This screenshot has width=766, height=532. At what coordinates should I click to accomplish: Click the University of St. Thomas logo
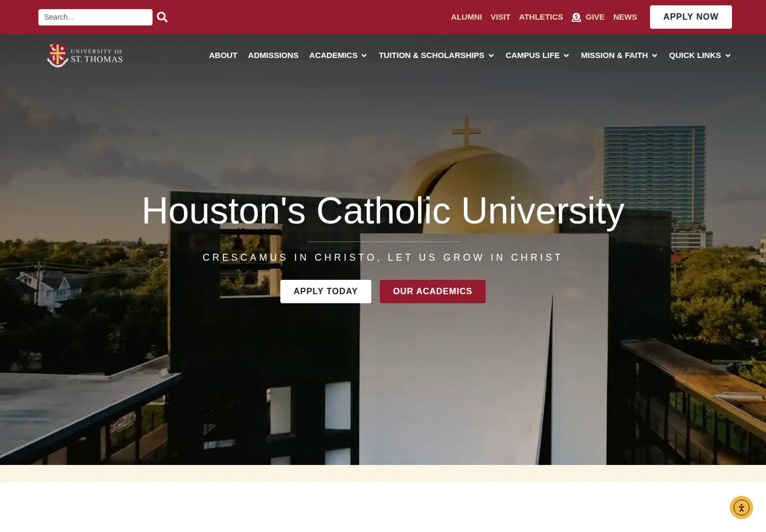pos(85,55)
